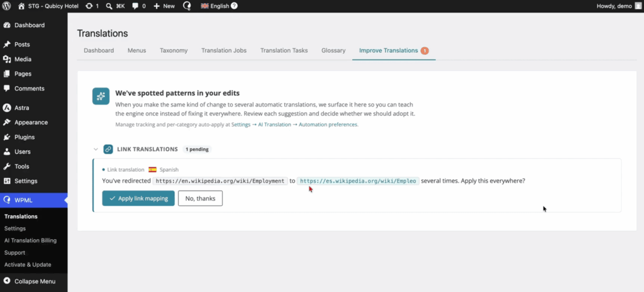Click the WPML icon in the top admin bar

(x=187, y=6)
